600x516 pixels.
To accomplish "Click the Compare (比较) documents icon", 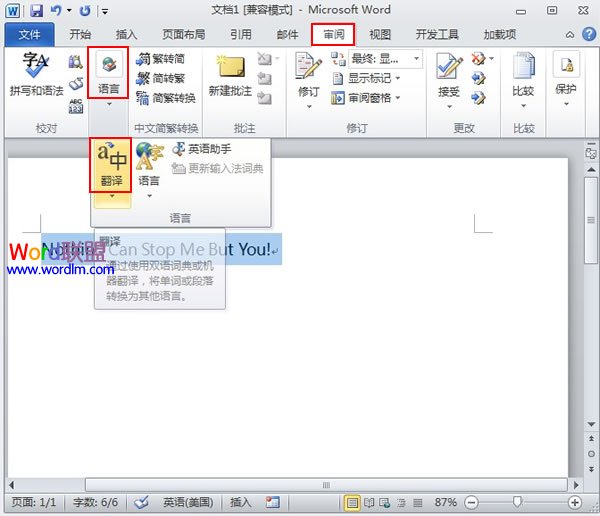I will point(523,67).
